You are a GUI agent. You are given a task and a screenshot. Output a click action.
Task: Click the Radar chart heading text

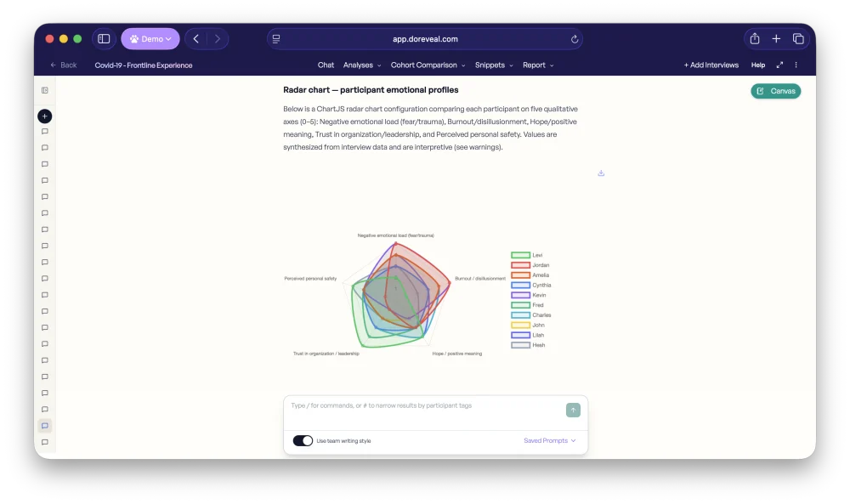(371, 90)
